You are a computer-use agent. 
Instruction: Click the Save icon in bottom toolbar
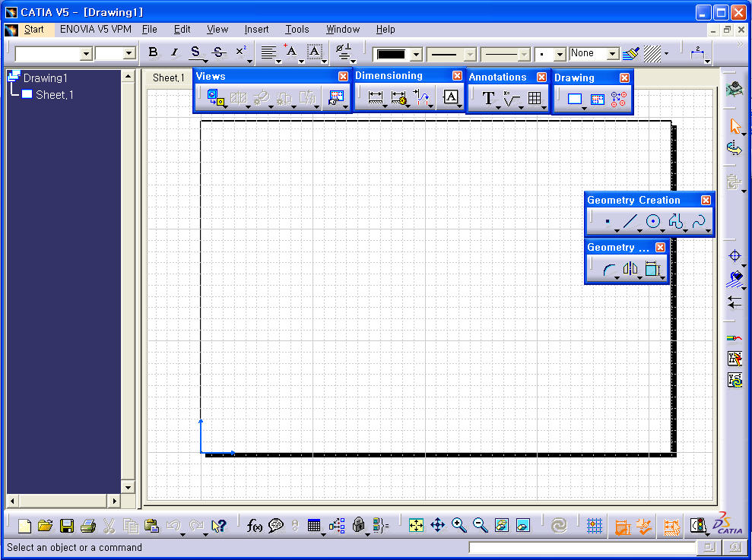(67, 525)
